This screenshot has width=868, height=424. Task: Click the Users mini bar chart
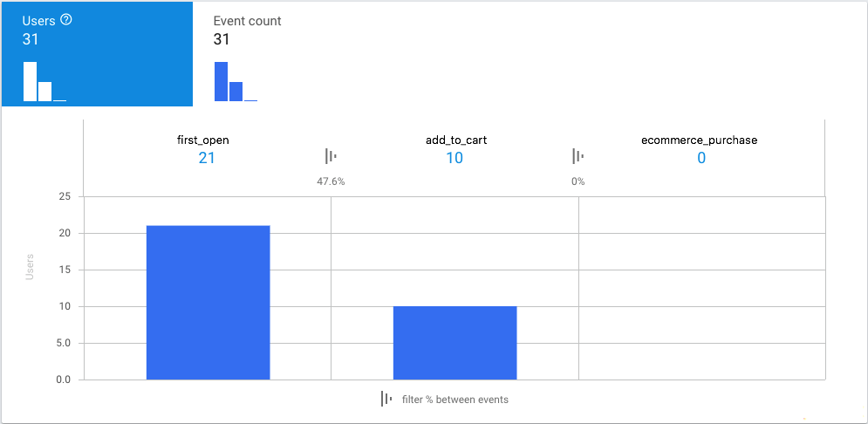pyautogui.click(x=44, y=82)
